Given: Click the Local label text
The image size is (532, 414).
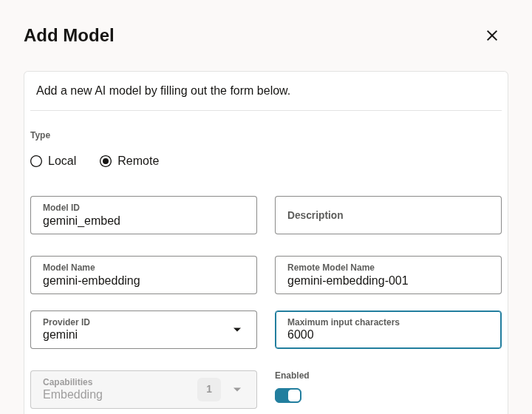Looking at the screenshot, I should pos(62,161).
